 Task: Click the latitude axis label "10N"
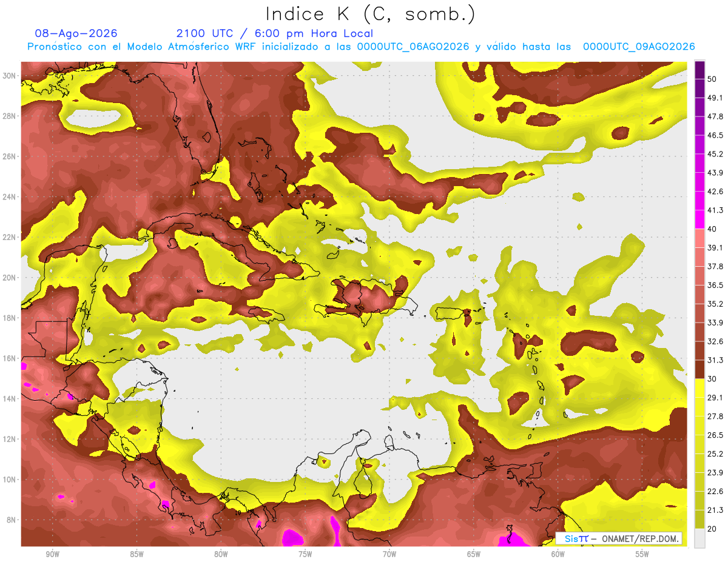pyautogui.click(x=10, y=480)
